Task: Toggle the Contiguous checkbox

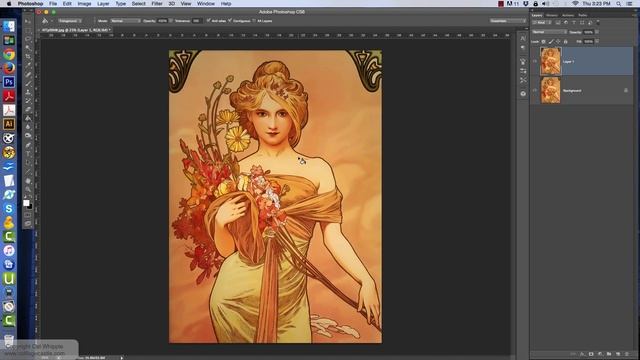Action: click(230, 20)
